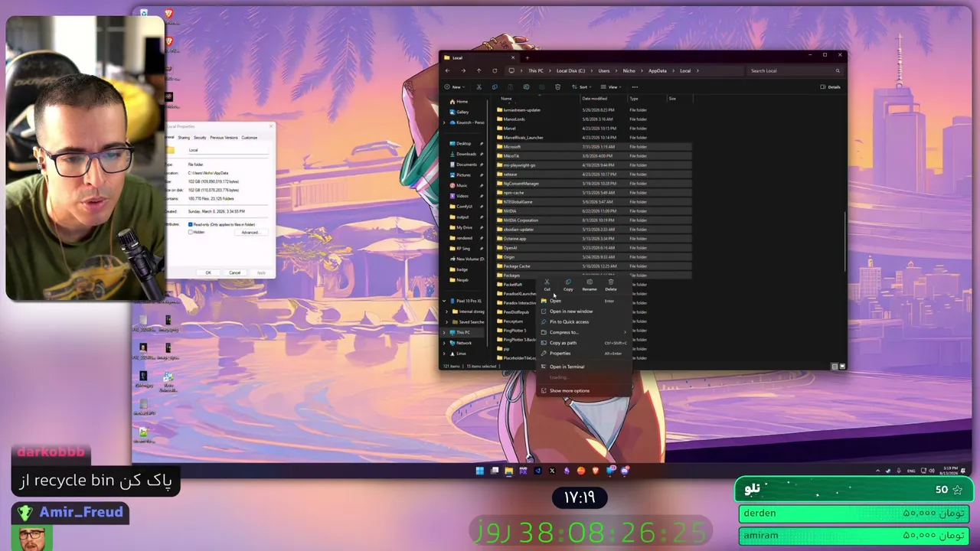Image resolution: width=980 pixels, height=551 pixels.
Task: Collapse the Pixel 10 Pro XL node
Action: pos(444,301)
